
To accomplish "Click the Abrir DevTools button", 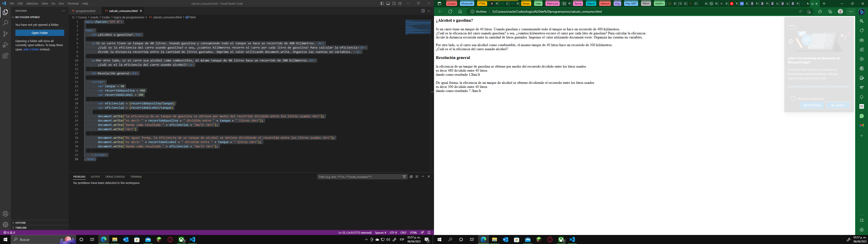I will tap(812, 105).
